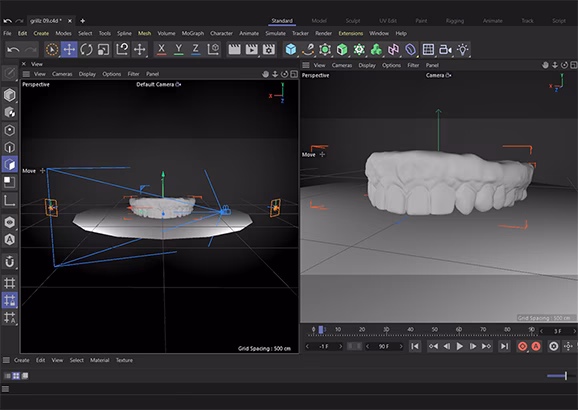The image size is (578, 410).
Task: Play animation forward
Action: click(x=459, y=346)
